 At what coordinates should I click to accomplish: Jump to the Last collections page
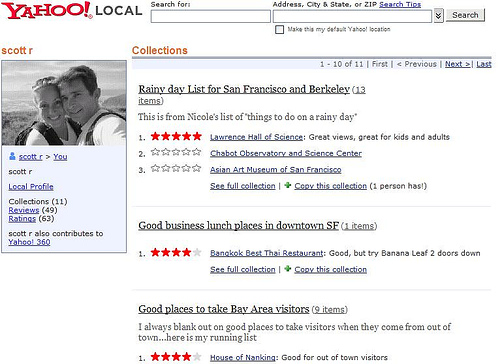pos(484,64)
